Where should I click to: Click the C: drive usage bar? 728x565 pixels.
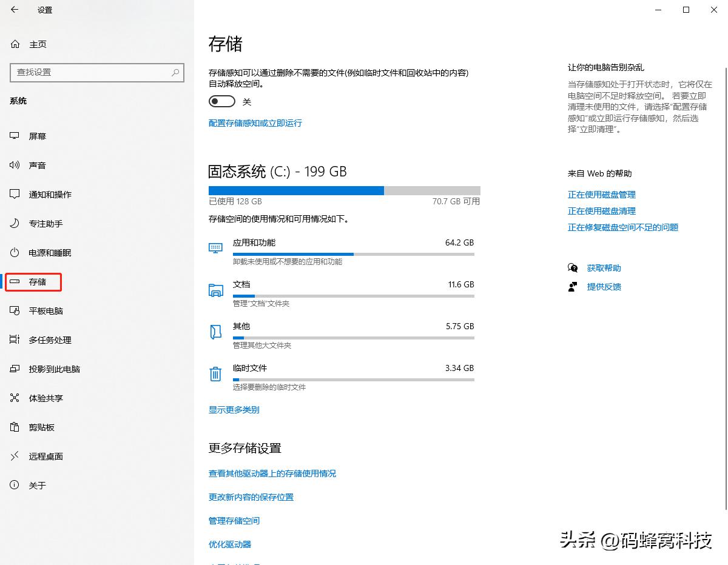pyautogui.click(x=344, y=190)
